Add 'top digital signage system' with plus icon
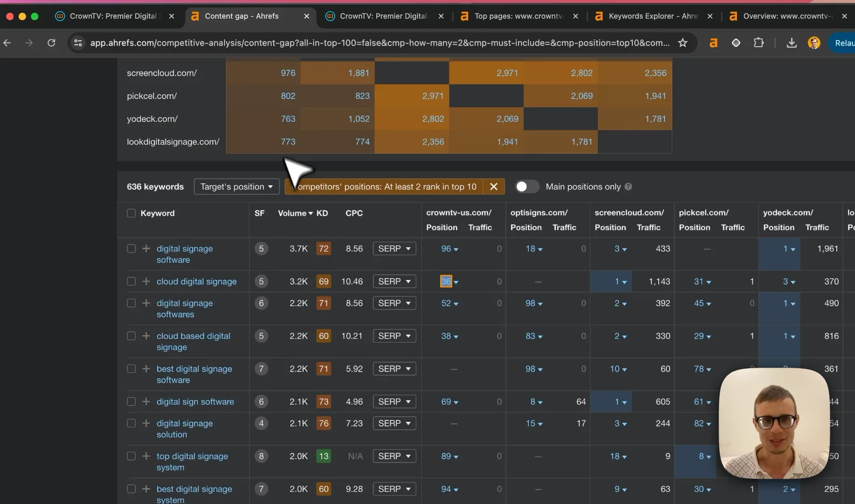 point(146,456)
